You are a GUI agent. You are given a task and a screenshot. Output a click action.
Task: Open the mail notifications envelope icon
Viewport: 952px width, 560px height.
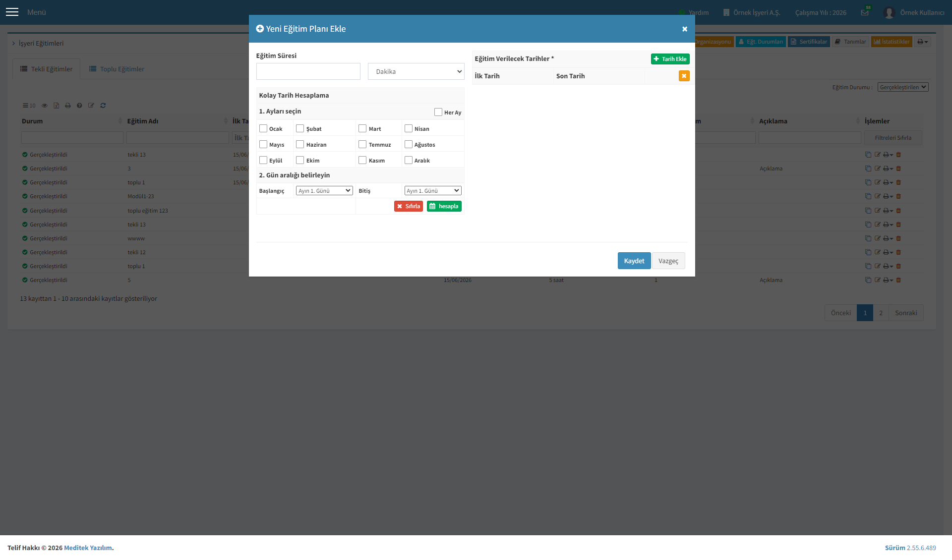tap(865, 12)
